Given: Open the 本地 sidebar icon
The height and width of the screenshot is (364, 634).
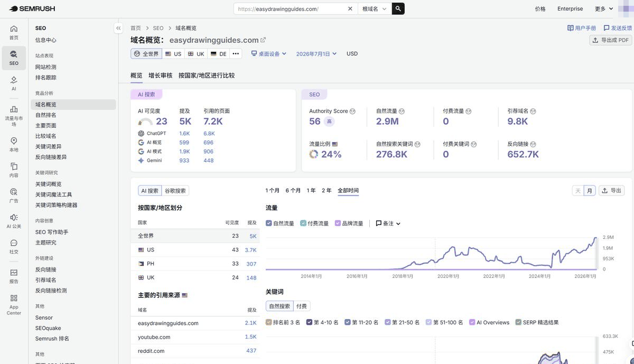Looking at the screenshot, I should [x=14, y=144].
